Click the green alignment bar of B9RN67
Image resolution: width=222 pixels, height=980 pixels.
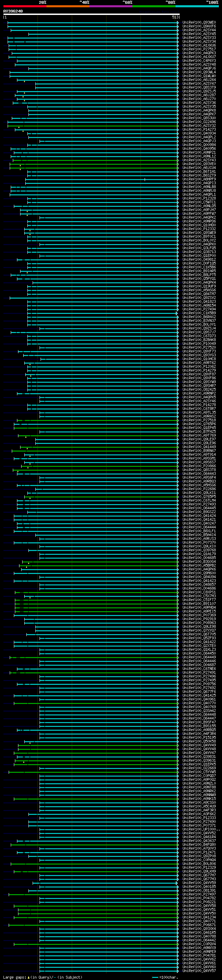95,451
